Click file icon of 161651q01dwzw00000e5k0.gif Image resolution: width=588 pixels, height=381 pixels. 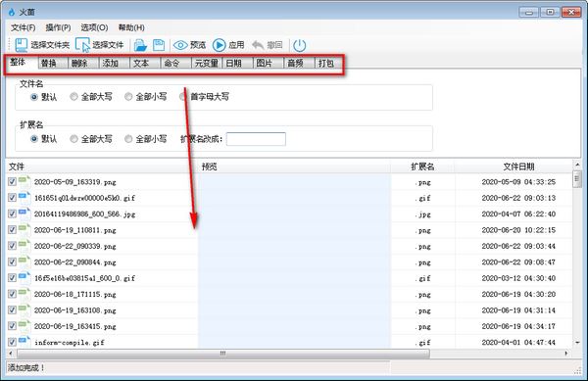coord(24,198)
